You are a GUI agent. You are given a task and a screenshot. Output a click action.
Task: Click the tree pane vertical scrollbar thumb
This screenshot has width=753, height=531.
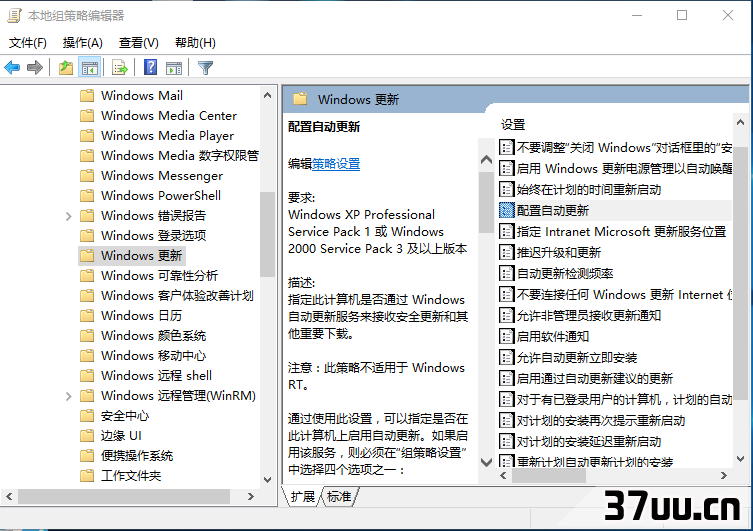(267, 234)
